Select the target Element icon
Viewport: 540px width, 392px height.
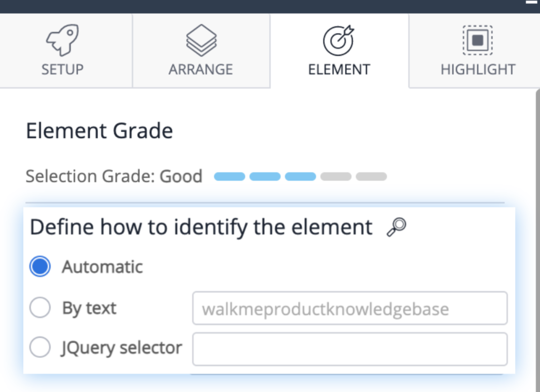[339, 40]
